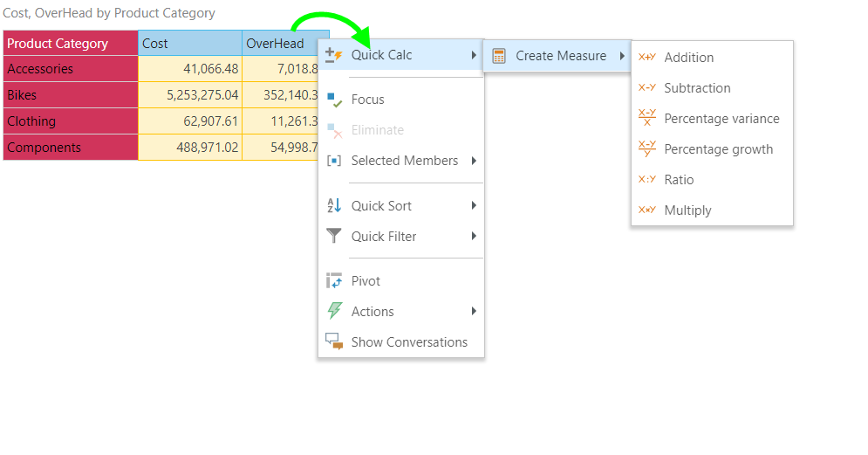868x455 pixels.
Task: Click the Create Measure calculator icon
Action: 499,56
